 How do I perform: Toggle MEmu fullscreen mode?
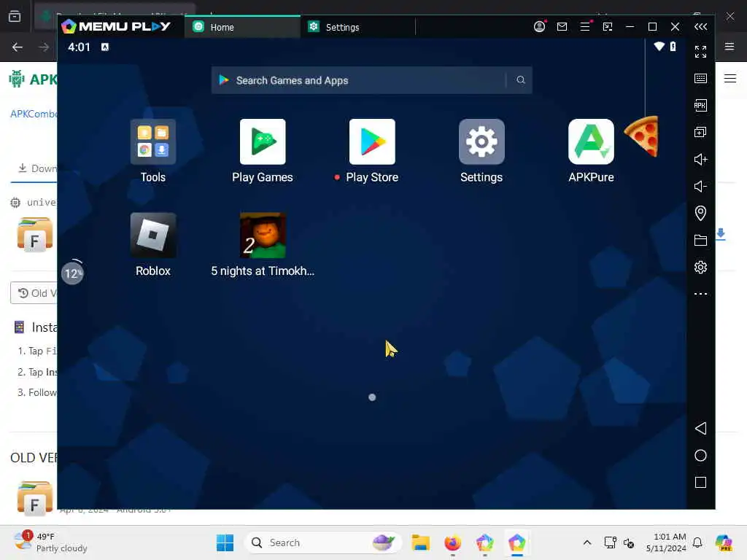tap(700, 52)
